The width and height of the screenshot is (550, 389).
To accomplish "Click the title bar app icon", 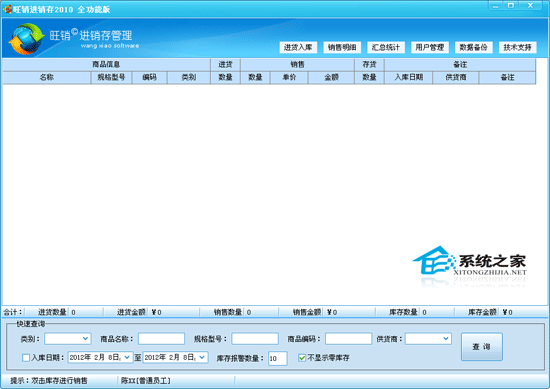I will [7, 9].
